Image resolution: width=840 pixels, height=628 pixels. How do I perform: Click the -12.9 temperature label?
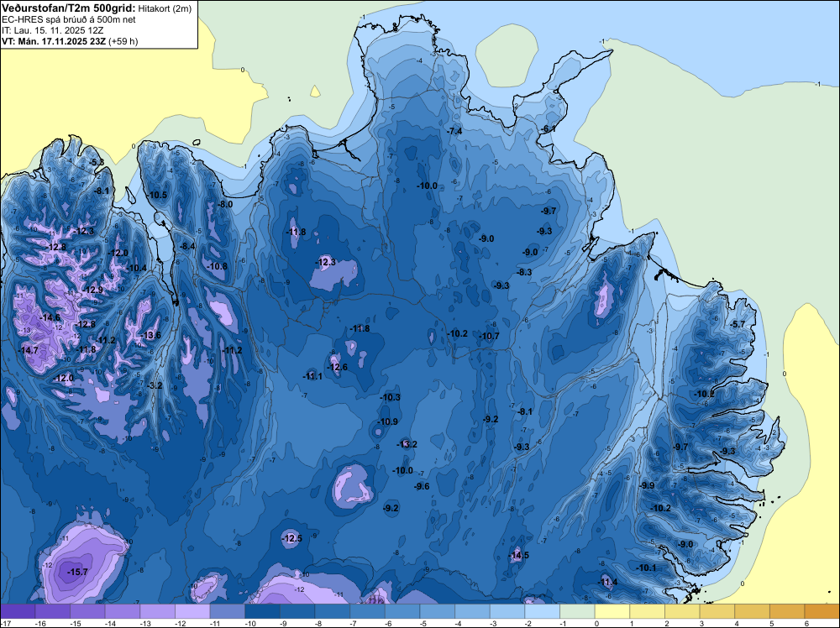tap(93, 290)
